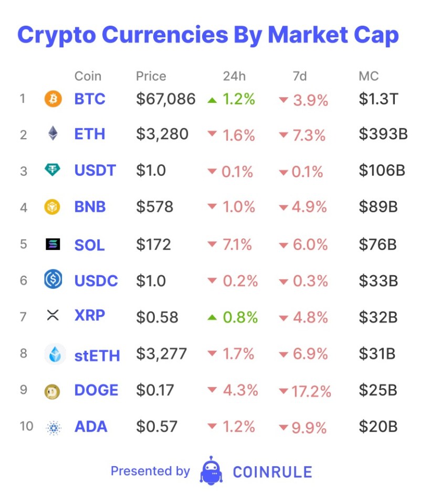The height and width of the screenshot is (504, 421).
Task: Sort by the Price column header
Action: pyautogui.click(x=151, y=76)
